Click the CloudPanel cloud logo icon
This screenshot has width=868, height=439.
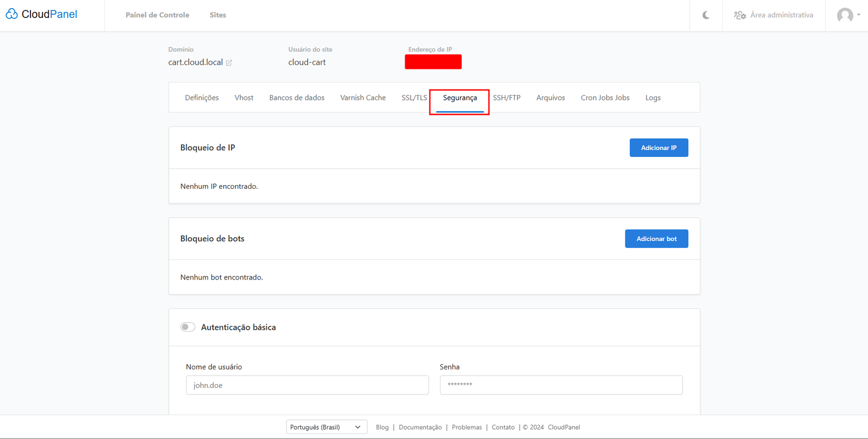11,14
